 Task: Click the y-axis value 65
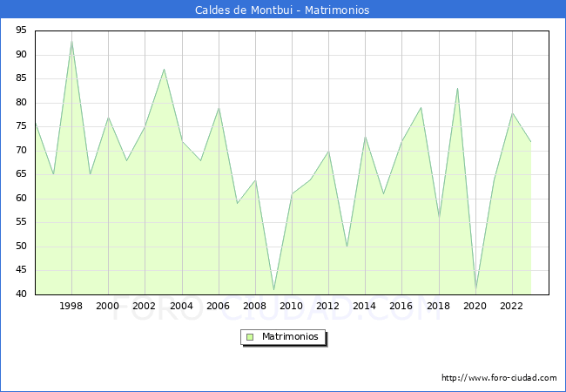(21, 174)
